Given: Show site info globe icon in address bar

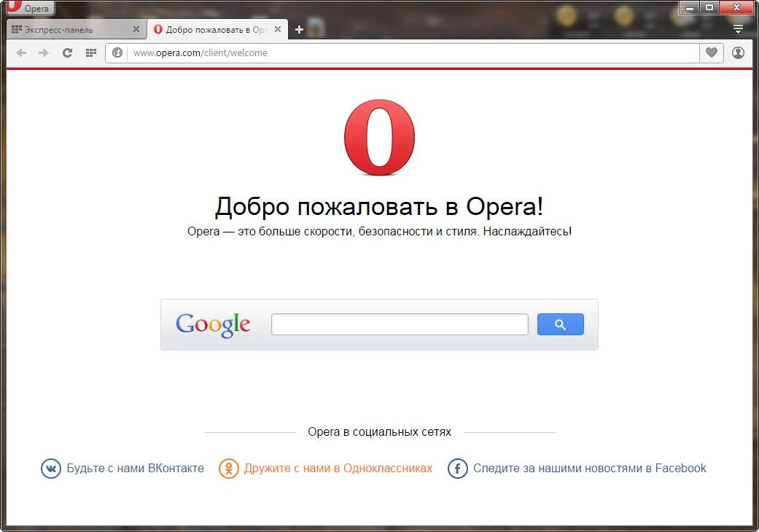Looking at the screenshot, I should point(117,52).
